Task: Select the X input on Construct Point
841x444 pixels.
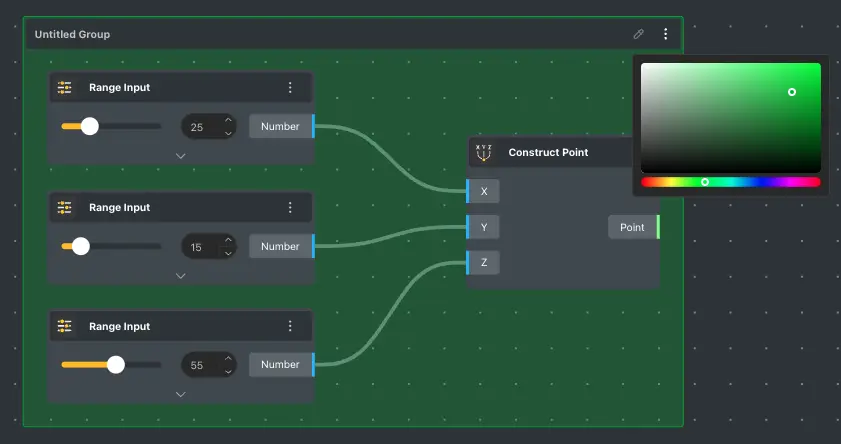Action: [484, 191]
